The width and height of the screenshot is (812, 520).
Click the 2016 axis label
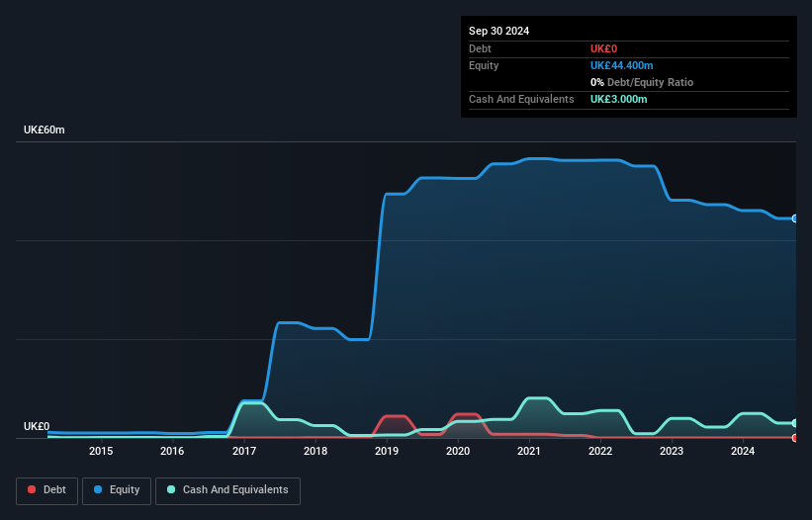(x=172, y=451)
